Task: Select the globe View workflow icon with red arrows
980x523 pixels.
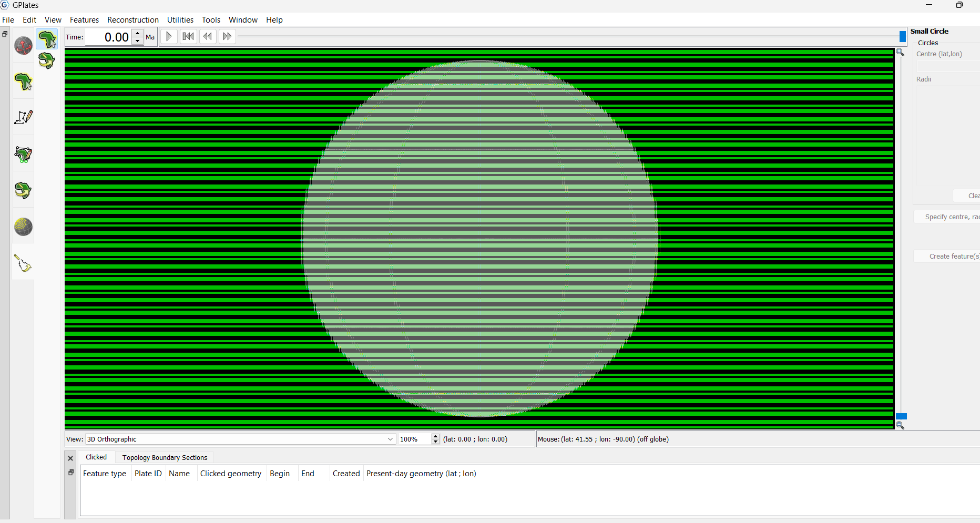Action: [23, 46]
